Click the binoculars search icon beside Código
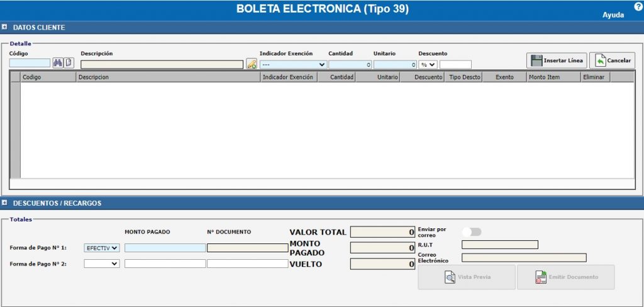Screen dimensions: 644x307 click(58, 63)
